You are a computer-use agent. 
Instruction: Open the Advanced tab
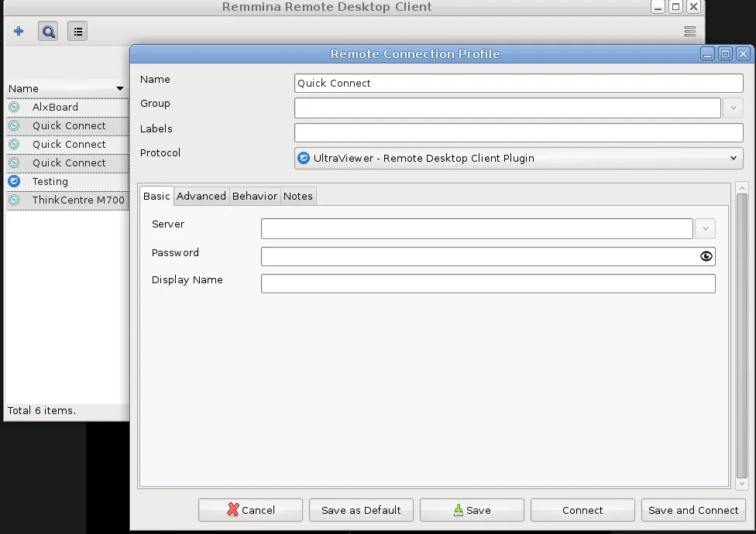[201, 196]
